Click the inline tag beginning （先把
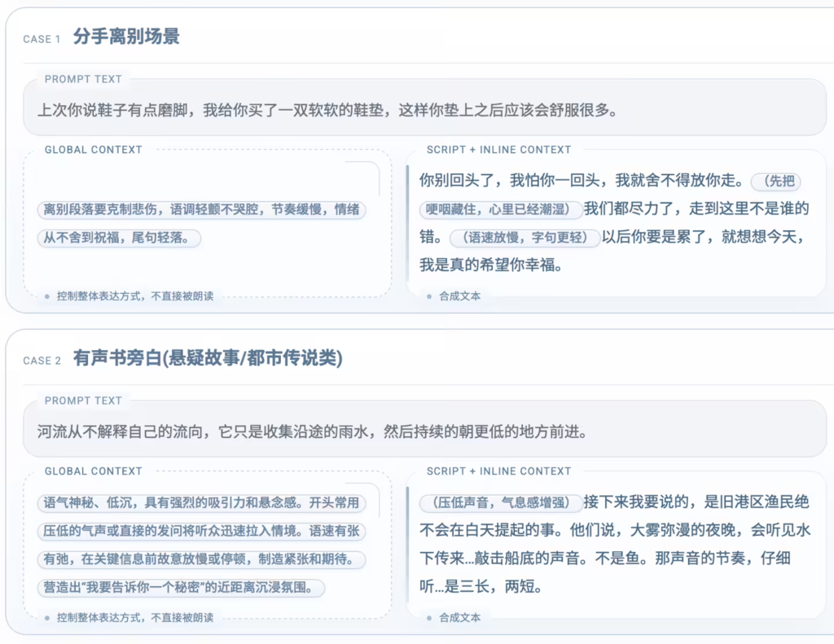This screenshot has height=644, width=834. (776, 182)
